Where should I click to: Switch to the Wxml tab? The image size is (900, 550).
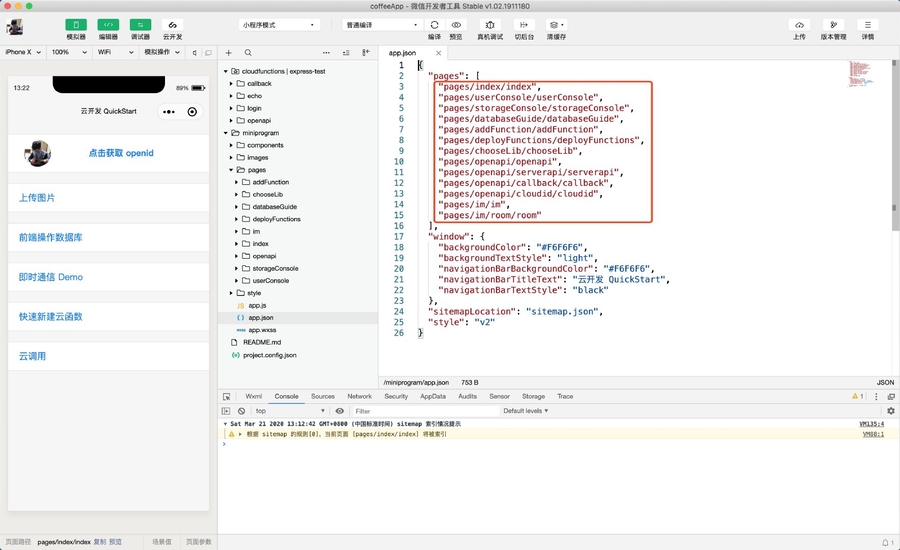254,396
